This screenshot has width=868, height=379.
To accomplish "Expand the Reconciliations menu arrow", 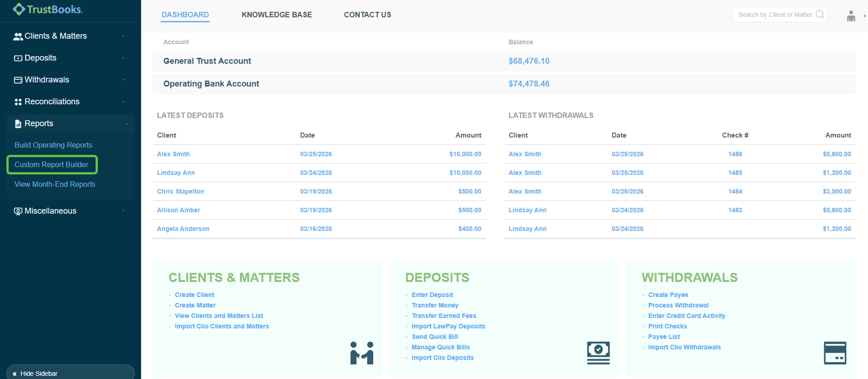I will pos(123,102).
